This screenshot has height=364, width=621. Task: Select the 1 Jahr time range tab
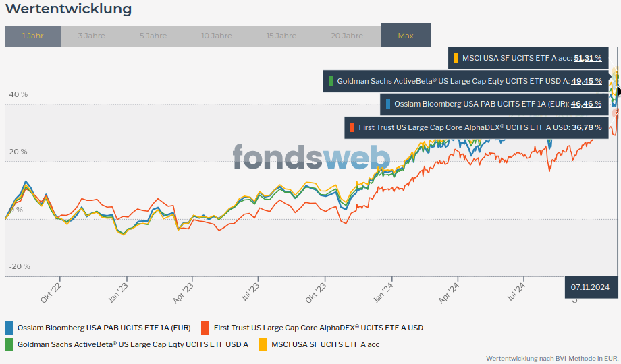[32, 36]
